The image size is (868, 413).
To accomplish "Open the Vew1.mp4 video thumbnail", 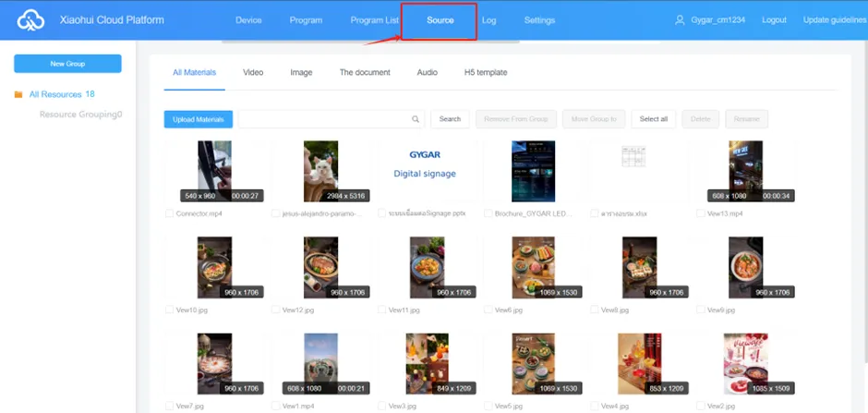I will pos(320,364).
